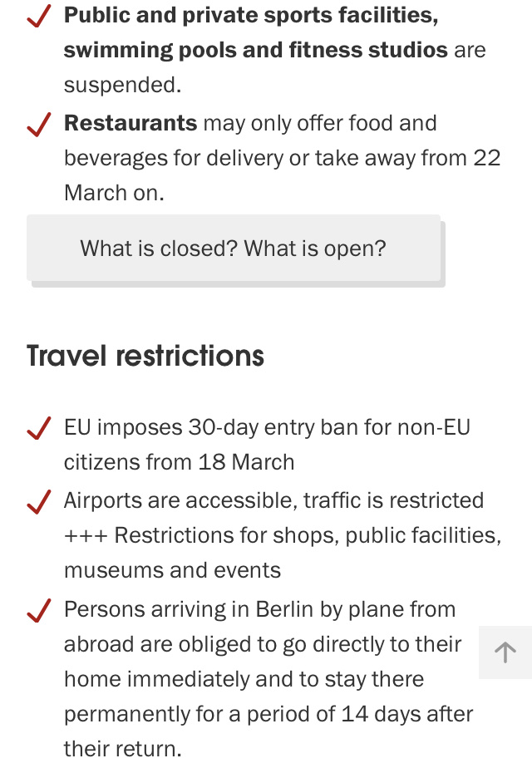Click the "citizens from 18 March" line
The image size is (532, 768).
point(179,462)
